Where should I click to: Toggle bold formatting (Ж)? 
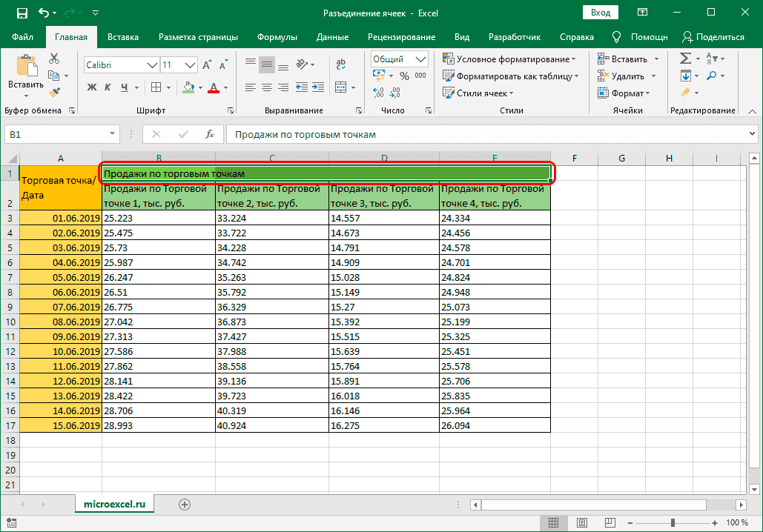point(92,87)
